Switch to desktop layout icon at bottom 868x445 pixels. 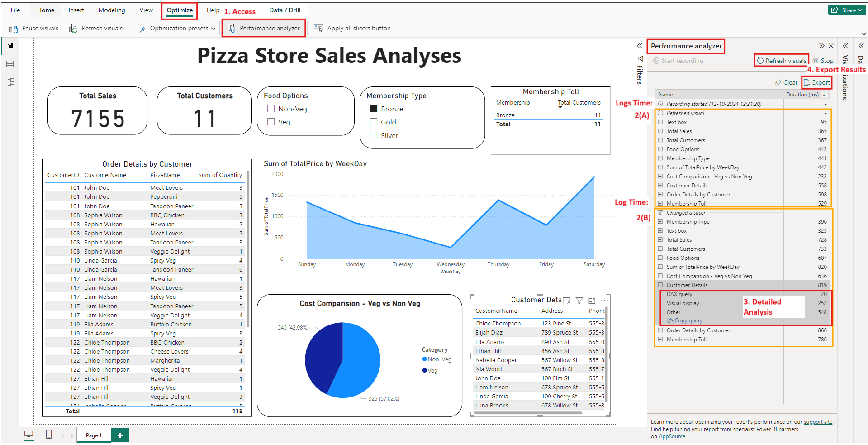click(29, 435)
